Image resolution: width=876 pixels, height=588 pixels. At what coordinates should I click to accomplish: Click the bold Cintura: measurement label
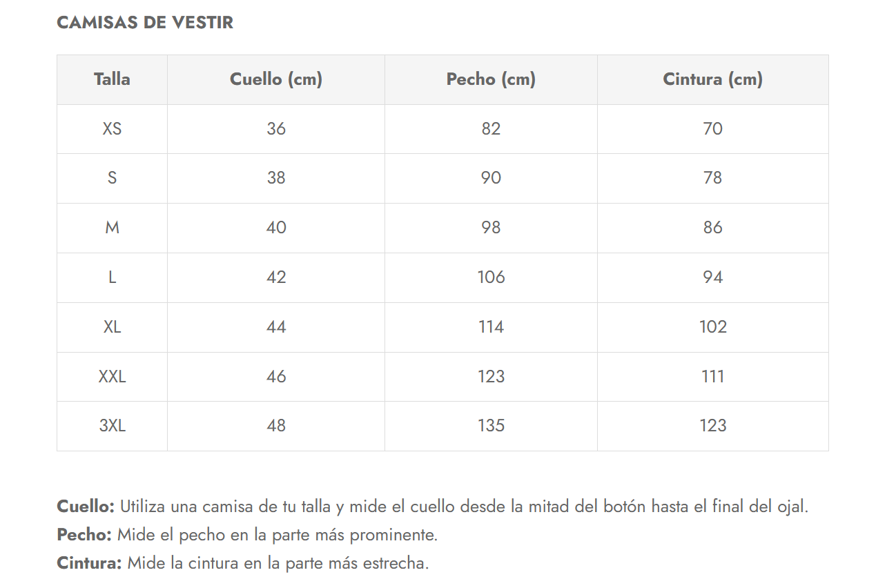pyautogui.click(x=89, y=563)
